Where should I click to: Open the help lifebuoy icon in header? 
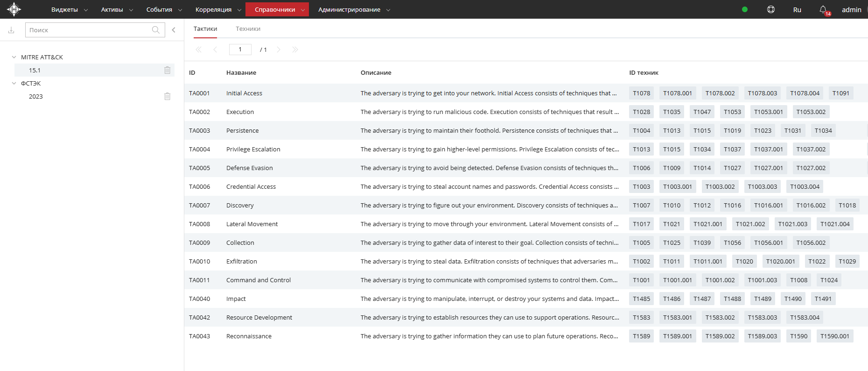(x=771, y=9)
